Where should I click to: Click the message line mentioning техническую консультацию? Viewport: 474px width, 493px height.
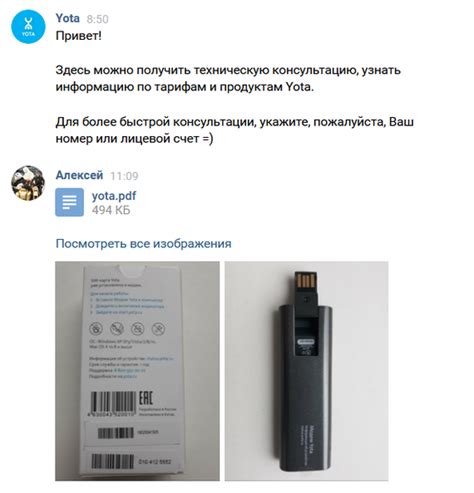pos(228,70)
